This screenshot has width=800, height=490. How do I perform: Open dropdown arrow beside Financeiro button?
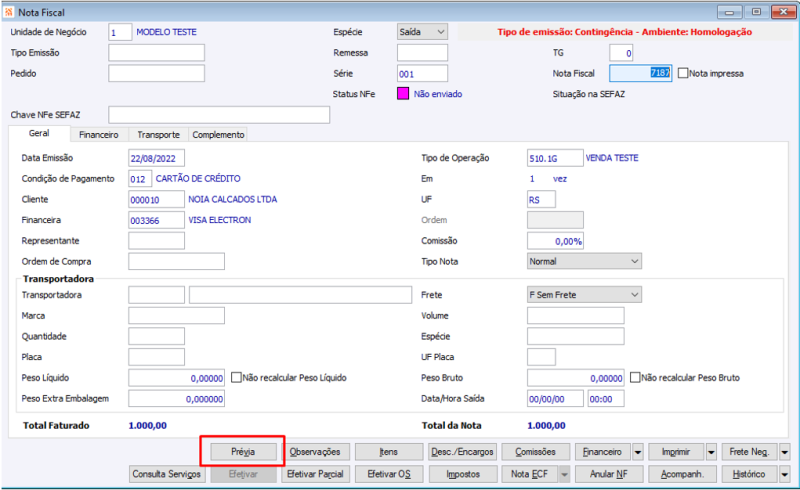638,452
